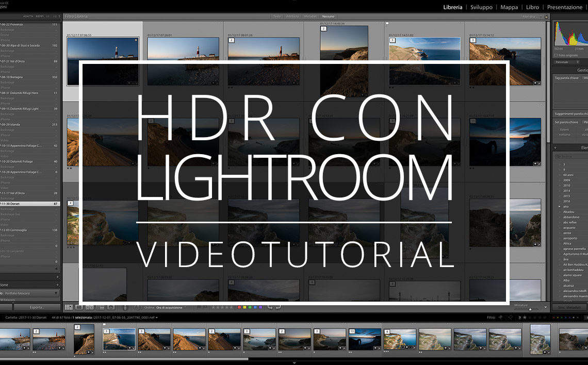Viewport: 588px width, 365px height.
Task: Filter filmstrip by rejected photos
Action: point(511,318)
